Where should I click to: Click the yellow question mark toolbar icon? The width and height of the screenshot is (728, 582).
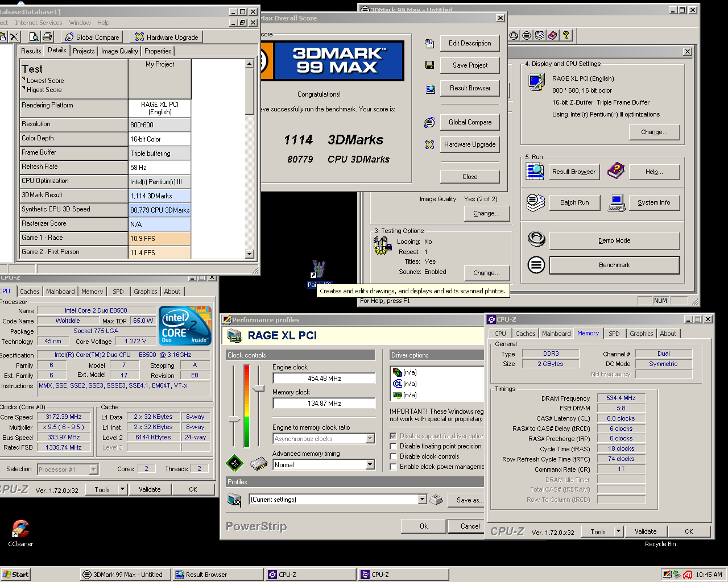(565, 35)
